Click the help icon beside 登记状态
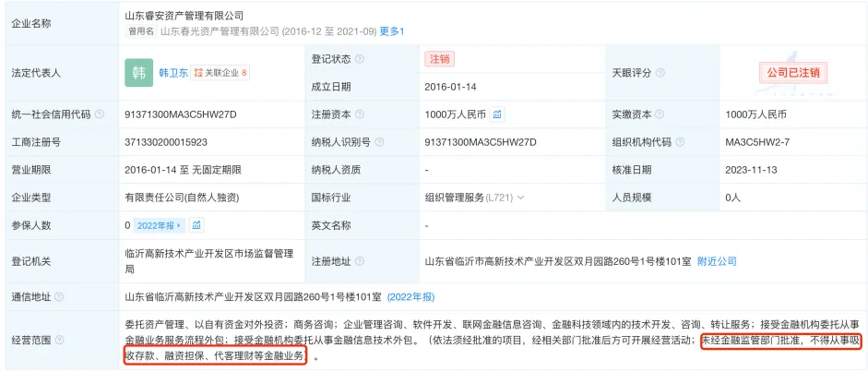 pos(360,58)
